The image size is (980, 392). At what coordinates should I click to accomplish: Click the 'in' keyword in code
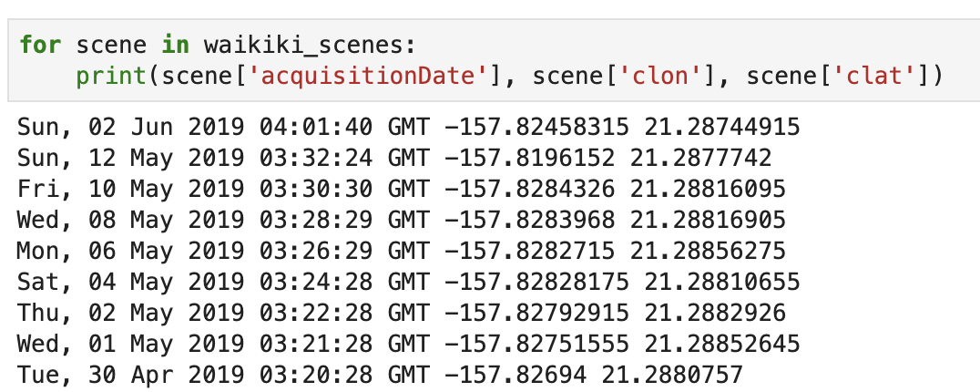click(176, 46)
